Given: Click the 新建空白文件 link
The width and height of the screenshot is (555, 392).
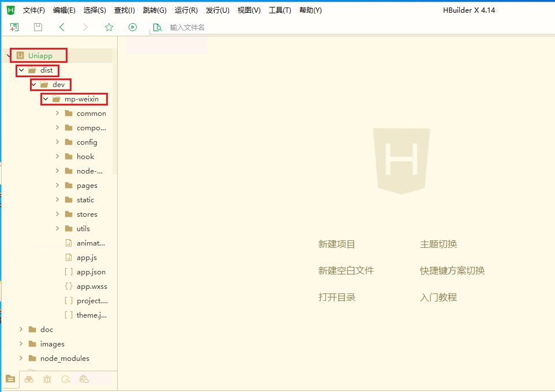Looking at the screenshot, I should [x=346, y=270].
